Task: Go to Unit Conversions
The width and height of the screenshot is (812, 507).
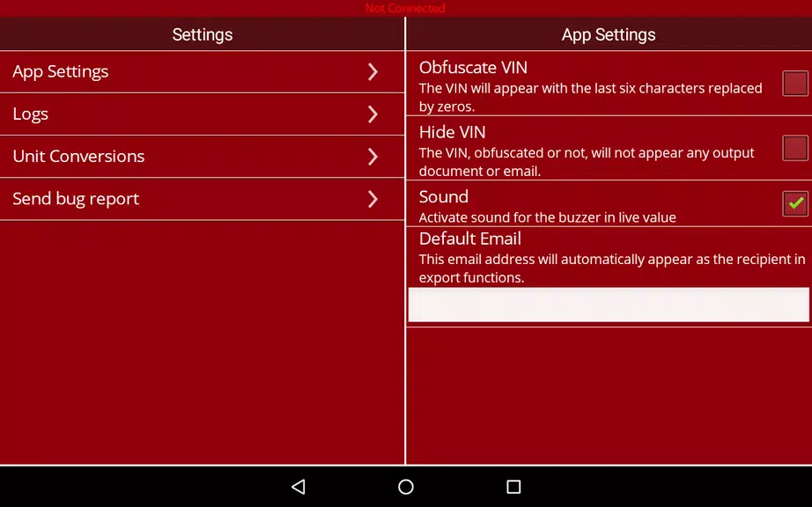Action: 78,157
